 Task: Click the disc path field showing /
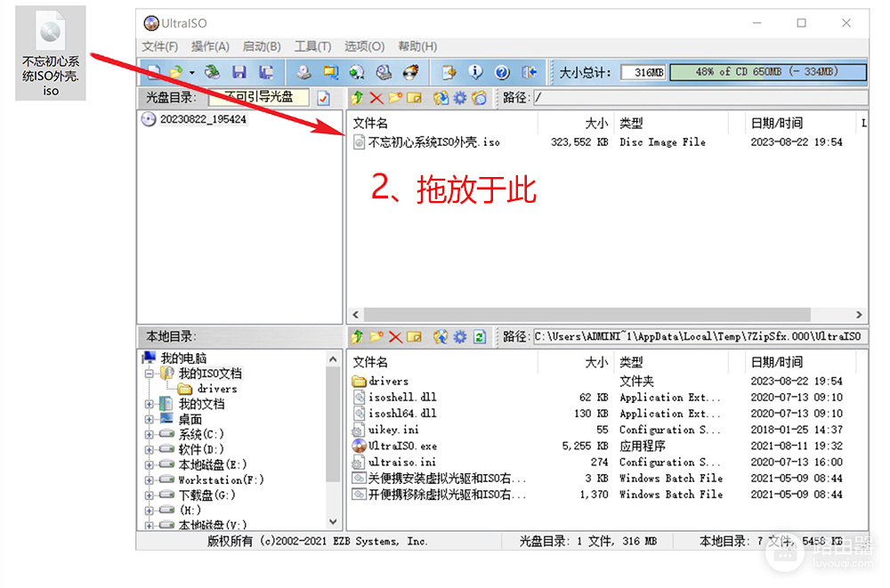[700, 98]
